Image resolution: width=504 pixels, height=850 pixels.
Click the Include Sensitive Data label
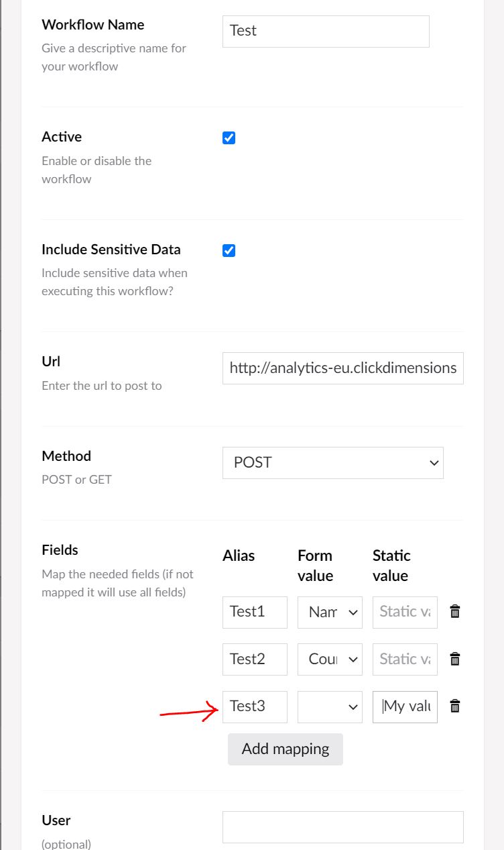click(x=111, y=249)
